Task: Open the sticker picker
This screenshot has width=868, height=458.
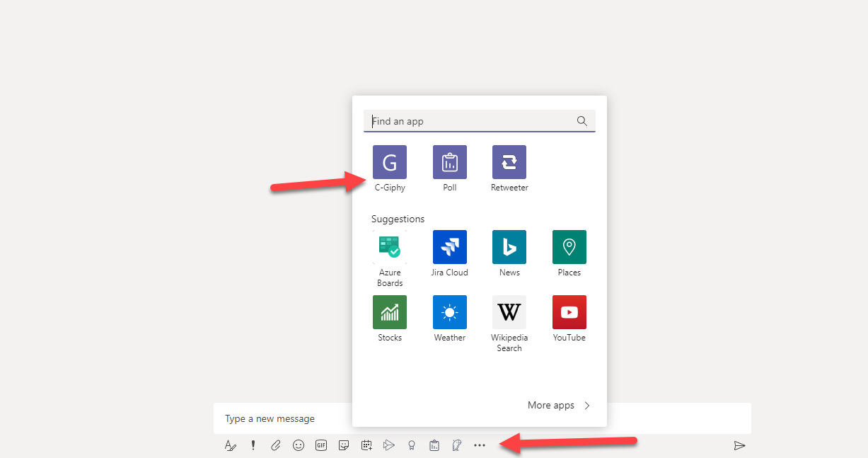Action: 344,445
